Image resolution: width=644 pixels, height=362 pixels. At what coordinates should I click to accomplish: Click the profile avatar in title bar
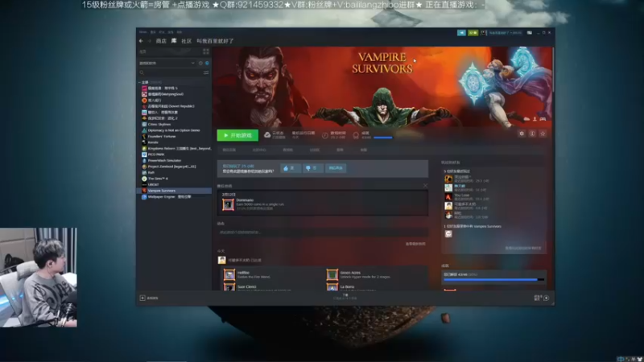click(x=484, y=32)
